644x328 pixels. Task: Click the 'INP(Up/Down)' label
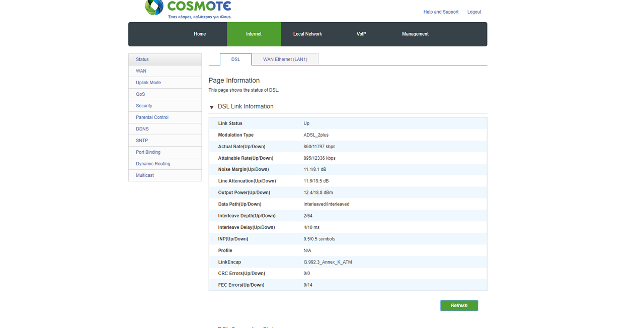click(x=233, y=239)
